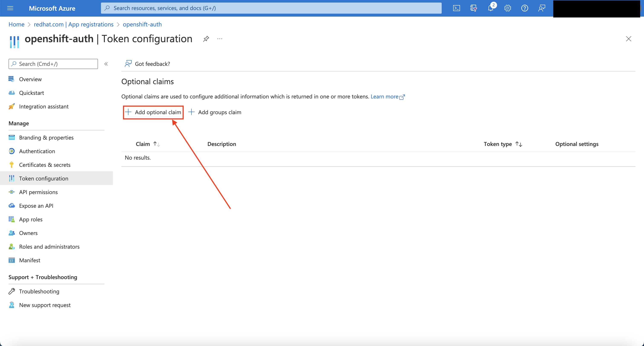
Task: Select API permissions in the sidebar
Action: (38, 192)
